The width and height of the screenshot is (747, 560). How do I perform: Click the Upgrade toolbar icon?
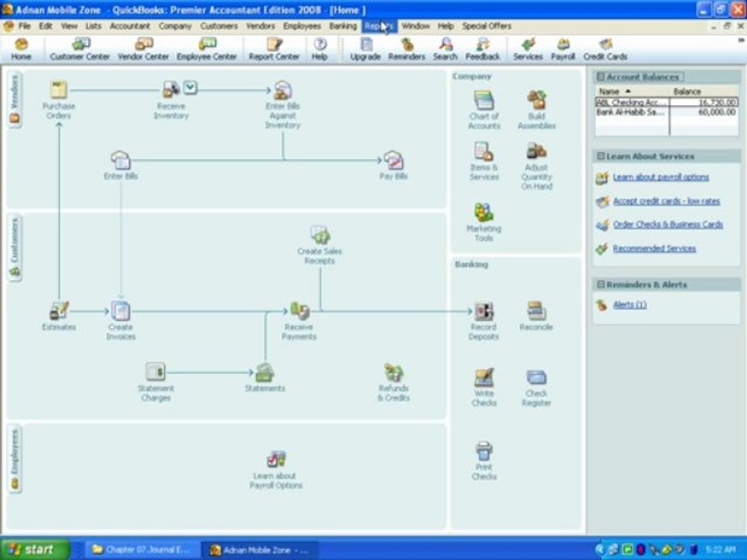[366, 50]
